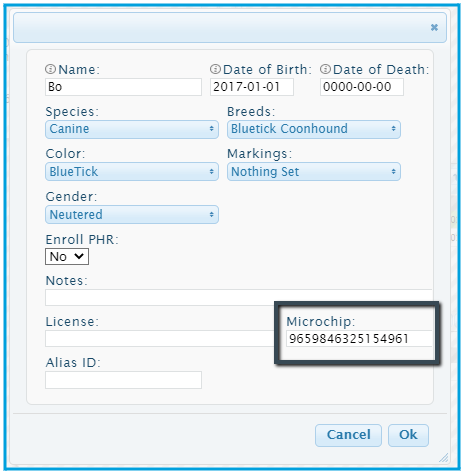Click the Ok button
Image resolution: width=465 pixels, height=473 pixels.
[408, 435]
